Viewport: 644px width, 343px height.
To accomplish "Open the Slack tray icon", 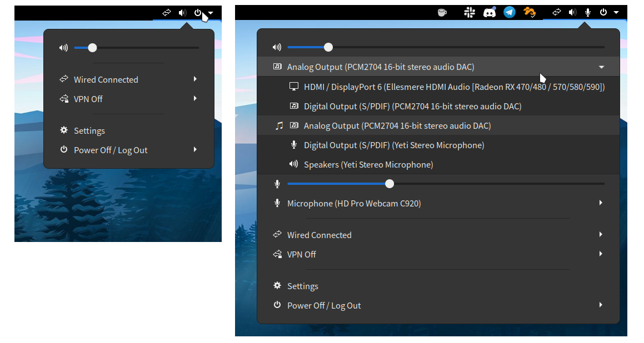I will pos(470,12).
